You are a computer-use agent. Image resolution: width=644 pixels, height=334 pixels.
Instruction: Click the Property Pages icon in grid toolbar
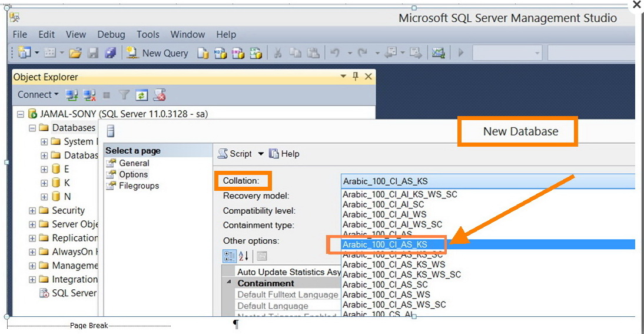(261, 256)
